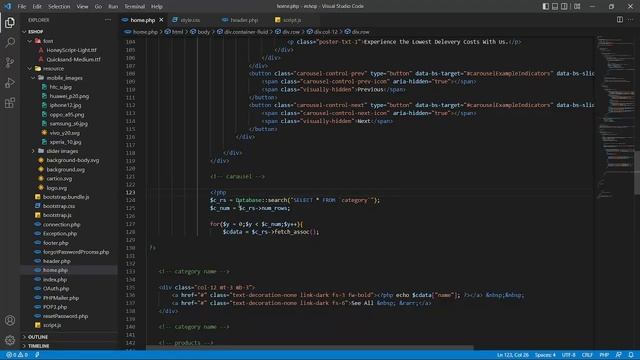Click the feedback icon in status bar
This screenshot has height=360, width=640.
pyautogui.click(x=619, y=355)
